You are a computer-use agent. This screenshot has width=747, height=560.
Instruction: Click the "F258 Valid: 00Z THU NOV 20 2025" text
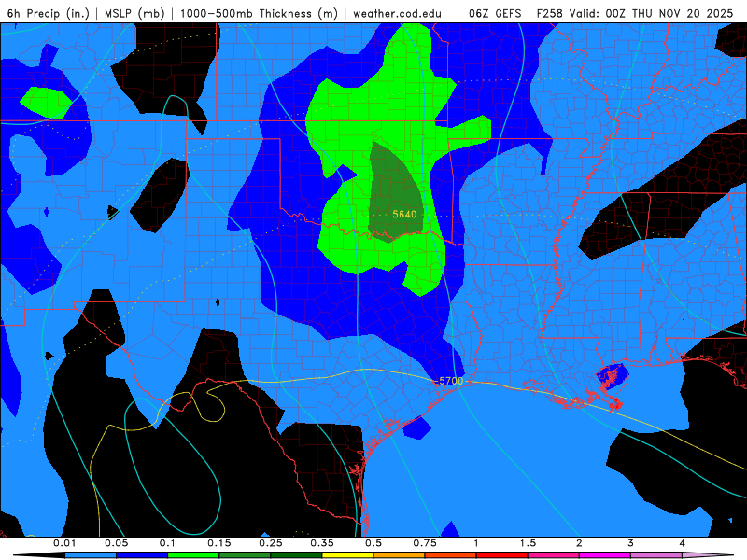(x=635, y=13)
